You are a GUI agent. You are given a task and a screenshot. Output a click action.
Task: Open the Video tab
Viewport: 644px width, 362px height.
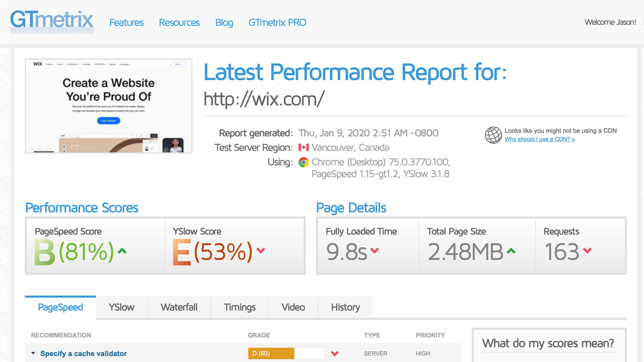(x=293, y=307)
